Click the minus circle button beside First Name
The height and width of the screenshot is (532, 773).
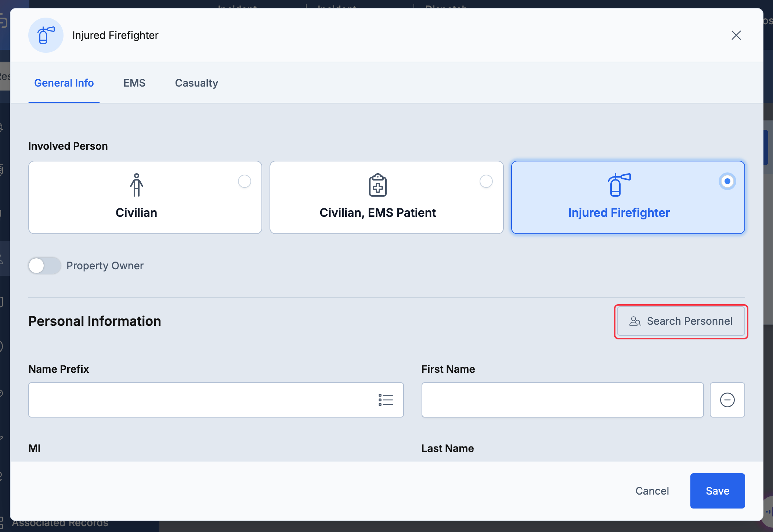[727, 400]
